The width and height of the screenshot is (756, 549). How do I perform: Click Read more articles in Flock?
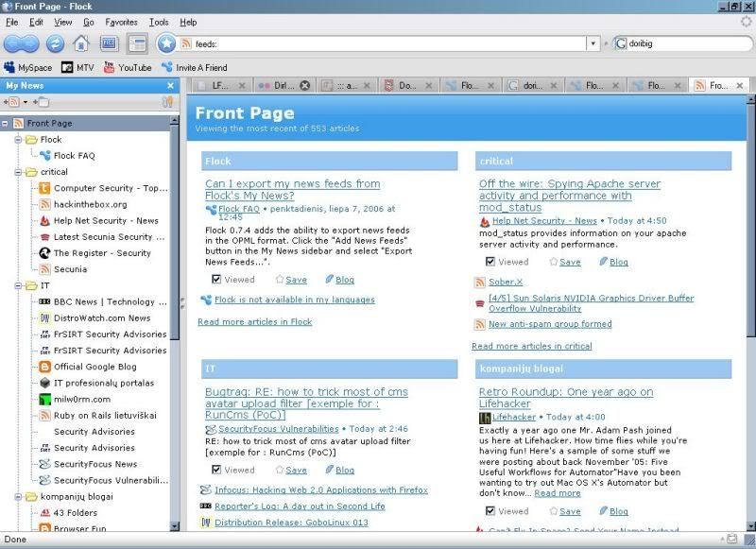coord(254,322)
